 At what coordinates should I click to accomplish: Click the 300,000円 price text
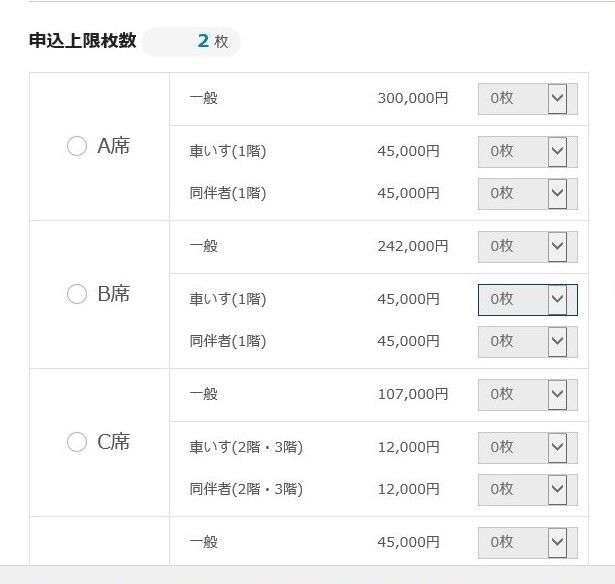[x=412, y=99]
